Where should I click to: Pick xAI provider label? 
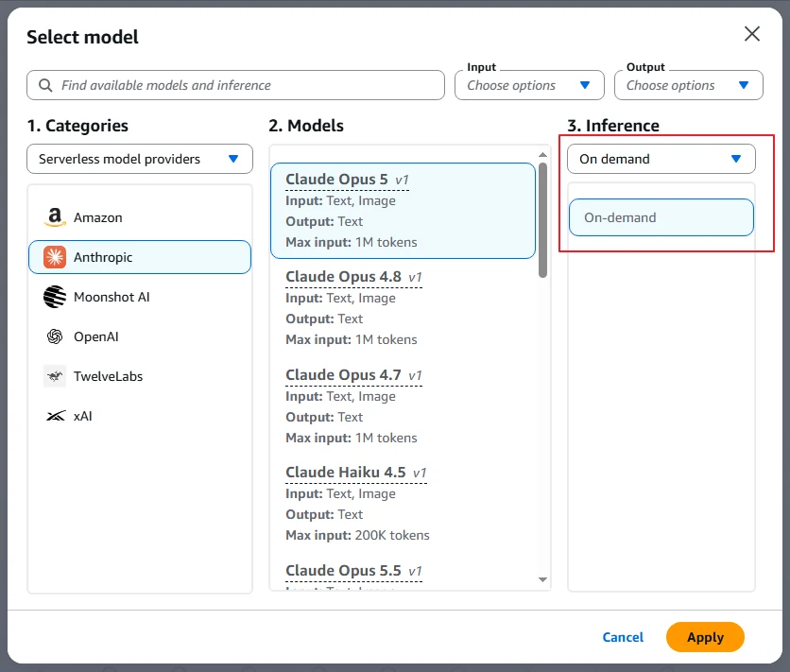point(82,416)
